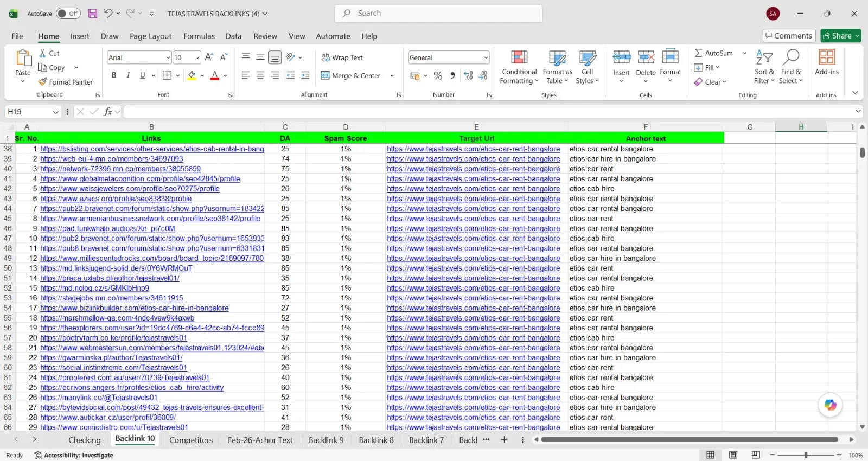This screenshot has height=461, width=868.
Task: Click Decrease Decimal icon
Action: coord(483,76)
